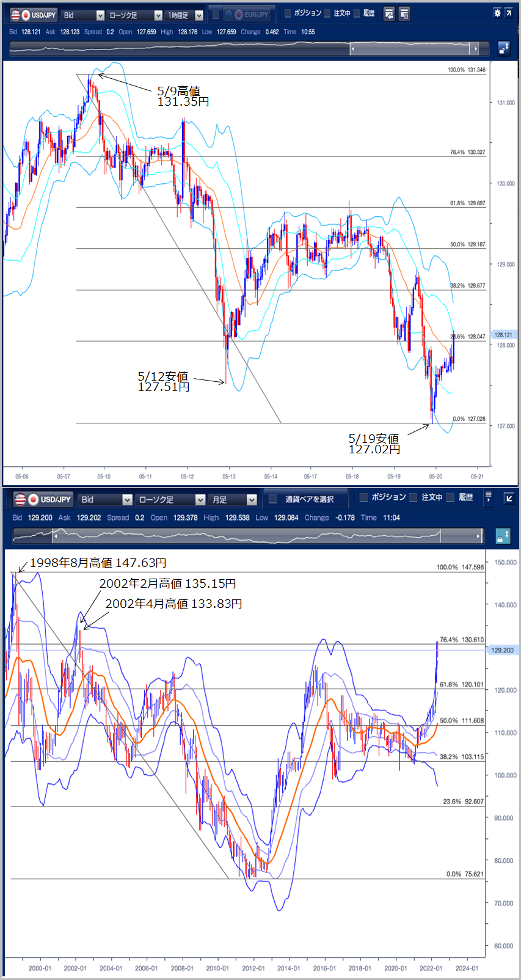Toggle the EUR/JPY comparison checkbox
521x980 pixels.
click(x=216, y=15)
